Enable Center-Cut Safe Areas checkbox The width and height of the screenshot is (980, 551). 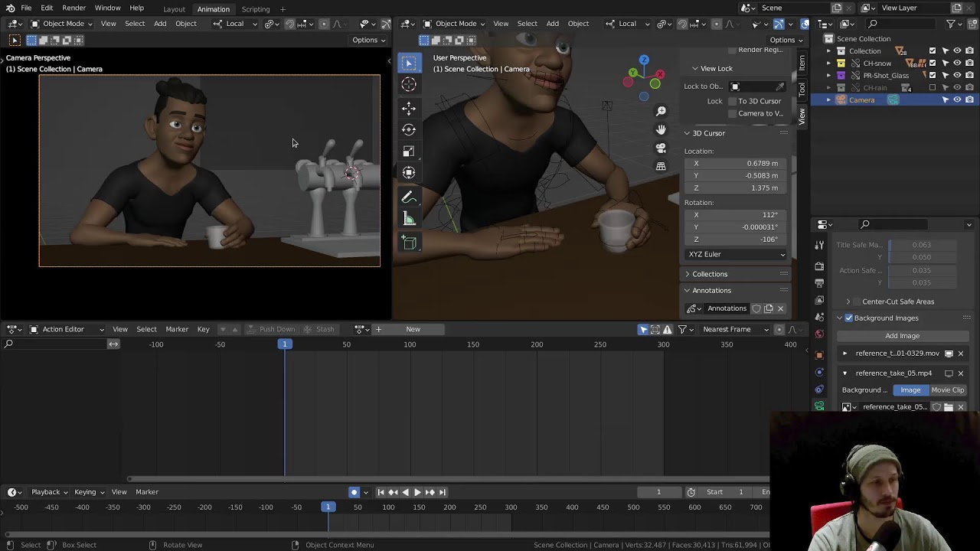[857, 302]
